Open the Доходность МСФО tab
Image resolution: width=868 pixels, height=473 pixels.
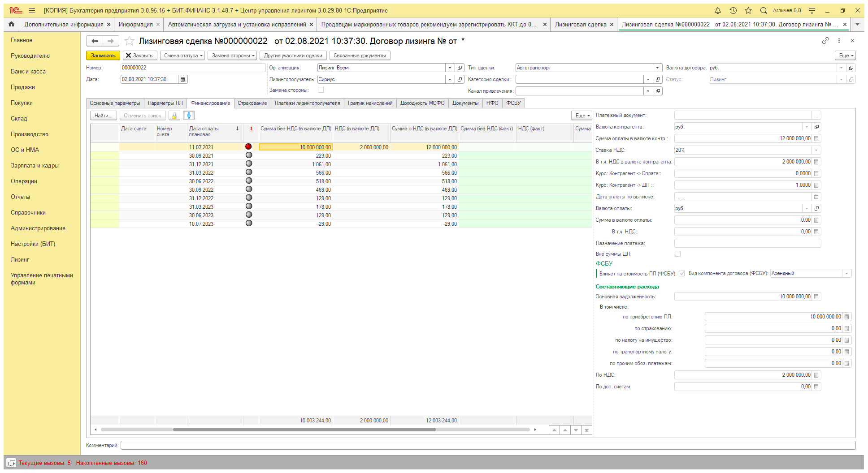422,103
